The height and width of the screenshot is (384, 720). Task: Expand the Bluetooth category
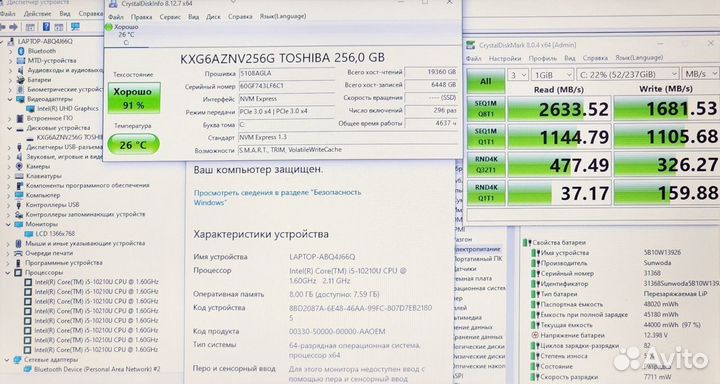click(x=11, y=51)
